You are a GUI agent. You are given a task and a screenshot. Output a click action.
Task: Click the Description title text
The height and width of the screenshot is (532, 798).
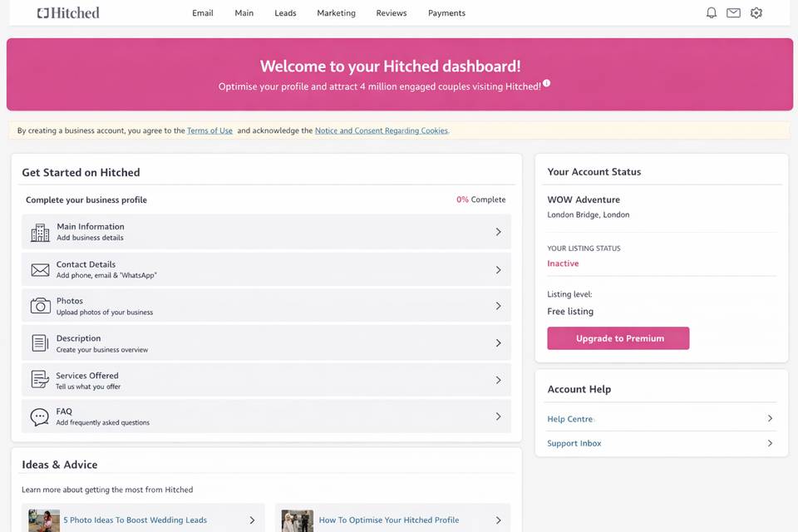78,338
